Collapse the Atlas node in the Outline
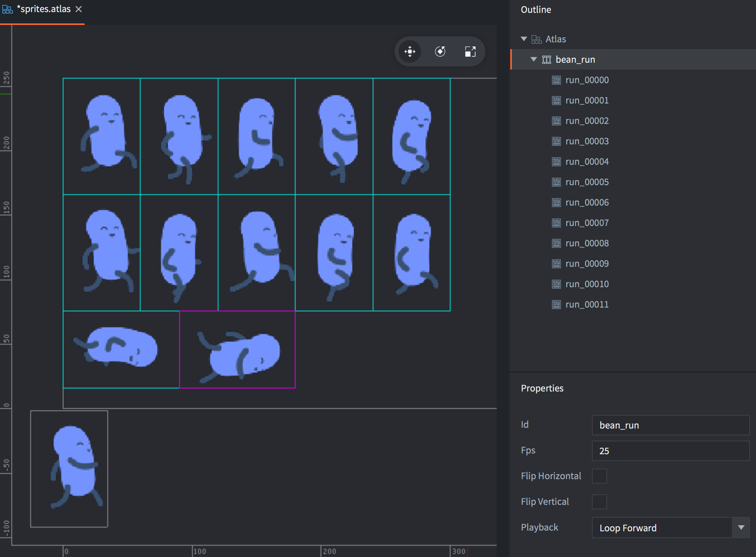Screen dimensions: 756x557 point(524,39)
